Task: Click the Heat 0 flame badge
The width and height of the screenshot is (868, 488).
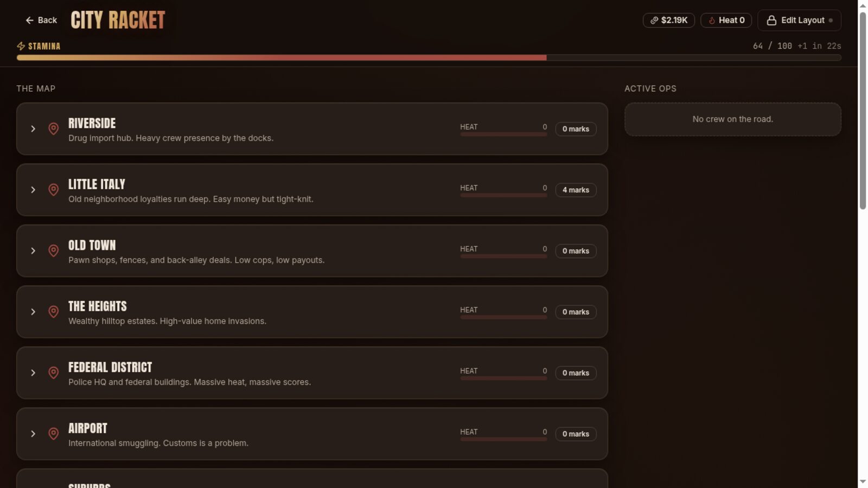Action: click(x=726, y=20)
